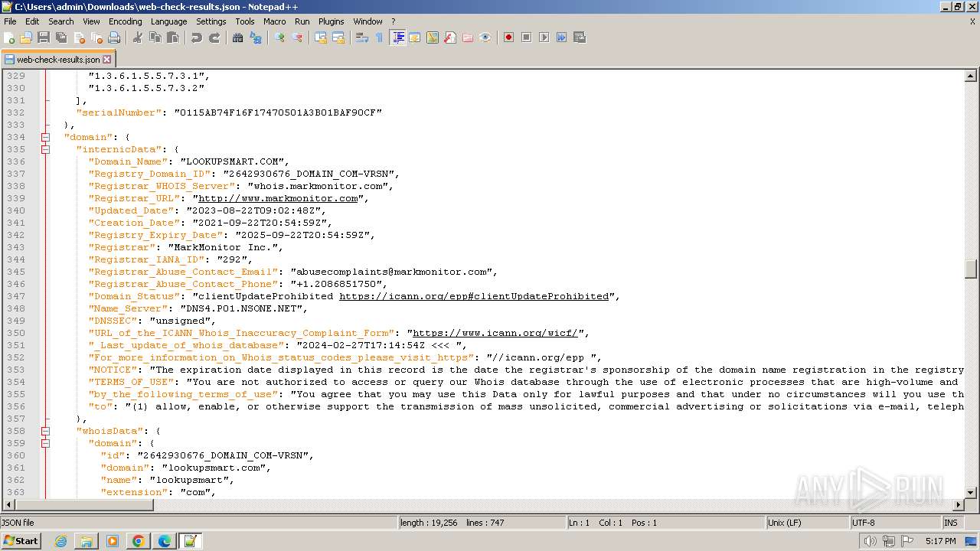Click the Undo arrow icon
Screen dimensions: 980x551
(197, 37)
